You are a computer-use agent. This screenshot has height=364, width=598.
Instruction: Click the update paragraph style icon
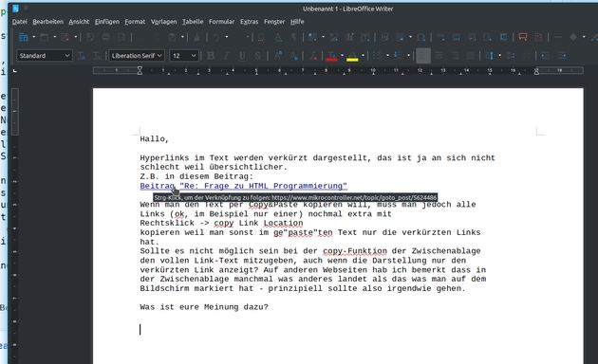coord(81,56)
